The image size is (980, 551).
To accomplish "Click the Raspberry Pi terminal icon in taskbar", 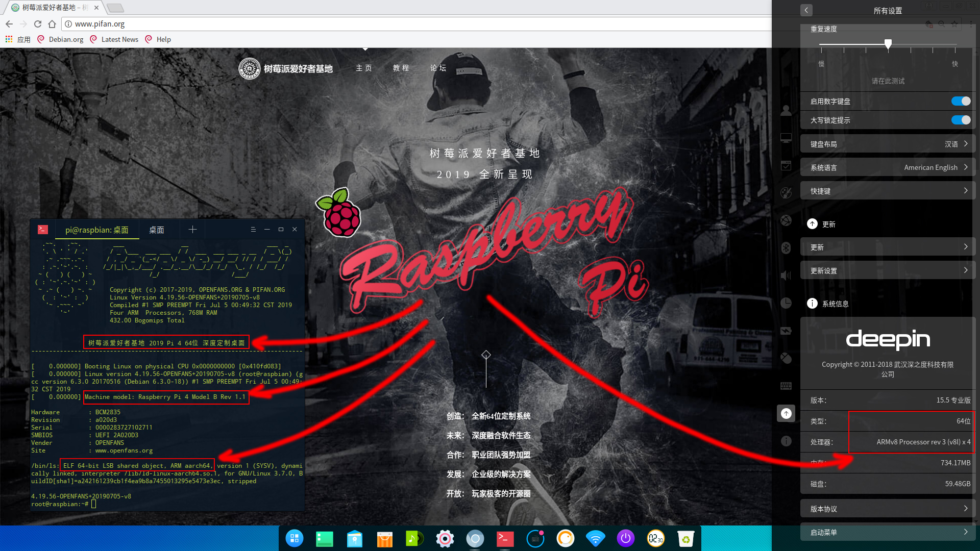I will tap(504, 538).
